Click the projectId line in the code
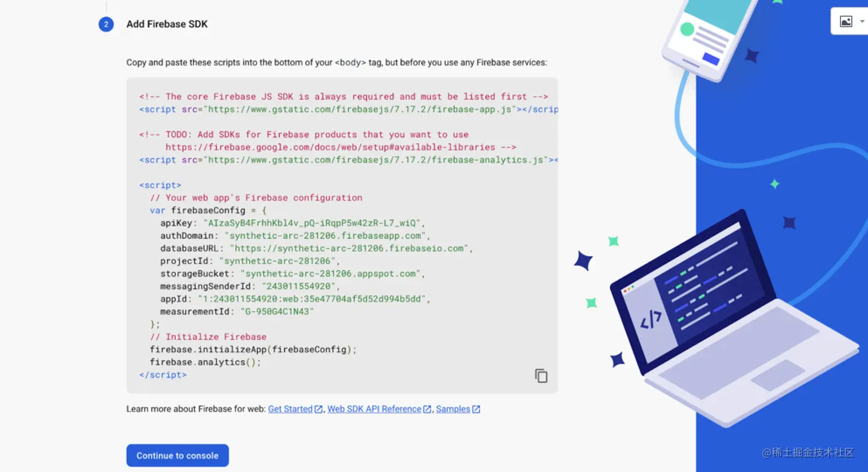 click(250, 261)
